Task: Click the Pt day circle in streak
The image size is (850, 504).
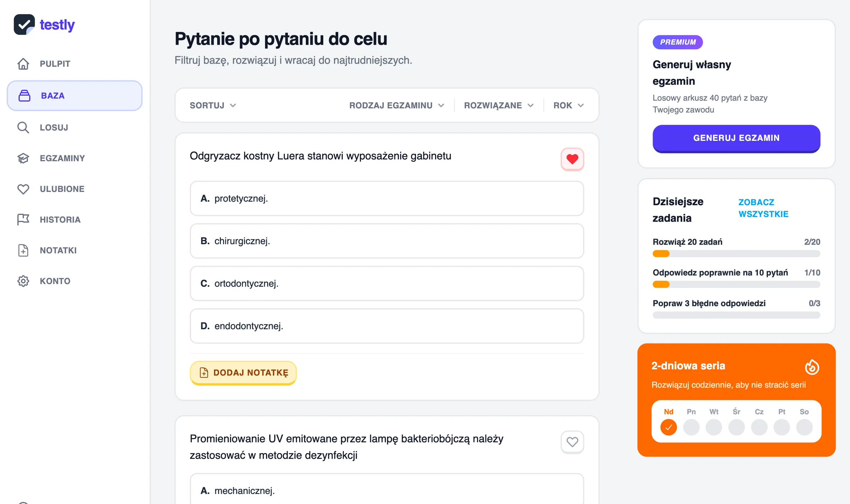Action: click(782, 427)
